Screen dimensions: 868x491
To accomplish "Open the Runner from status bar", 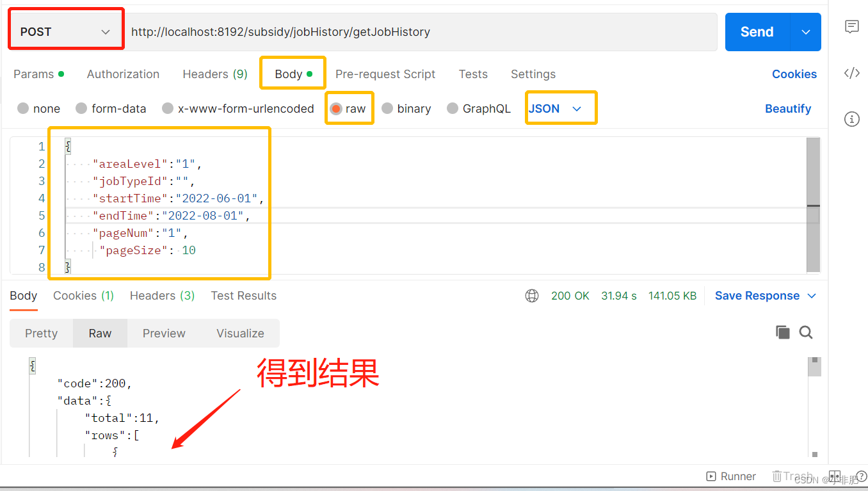I will [x=730, y=476].
